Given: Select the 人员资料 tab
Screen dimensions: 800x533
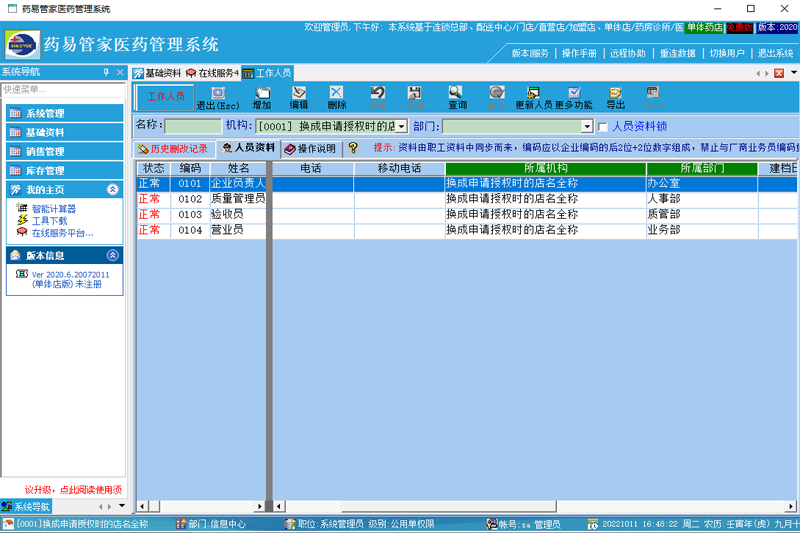Looking at the screenshot, I should [x=248, y=148].
